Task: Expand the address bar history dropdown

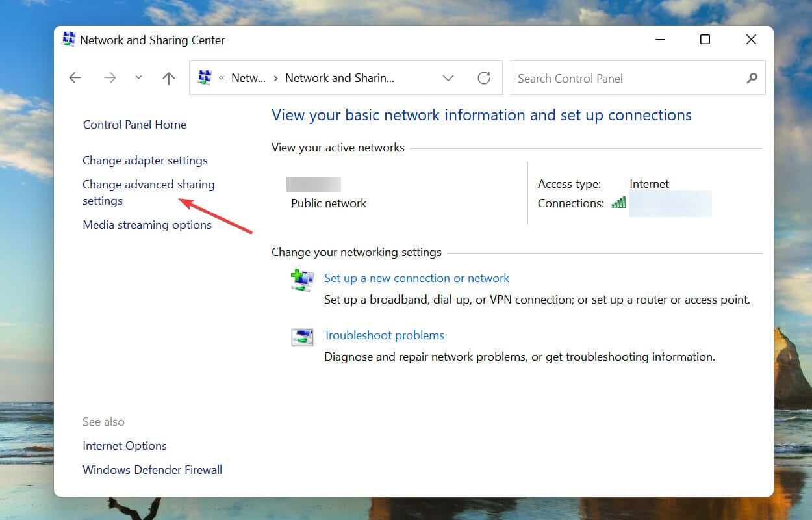Action: (x=448, y=78)
